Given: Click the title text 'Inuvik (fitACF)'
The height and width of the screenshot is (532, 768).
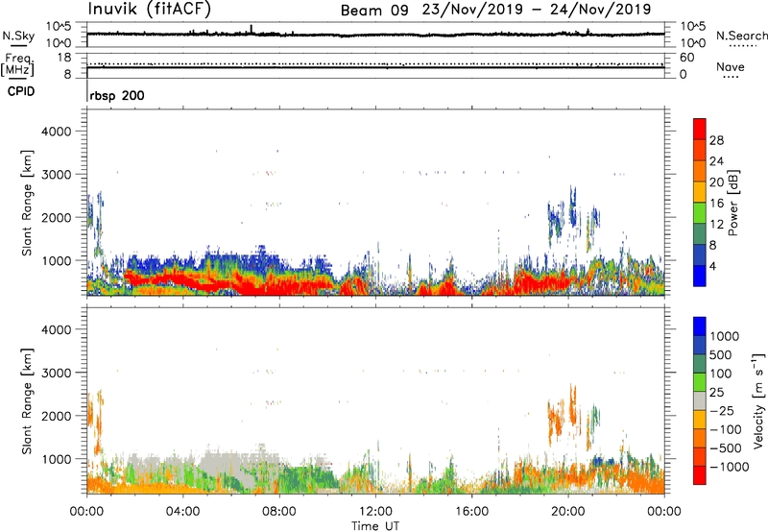Looking at the screenshot, I should coord(150,9).
